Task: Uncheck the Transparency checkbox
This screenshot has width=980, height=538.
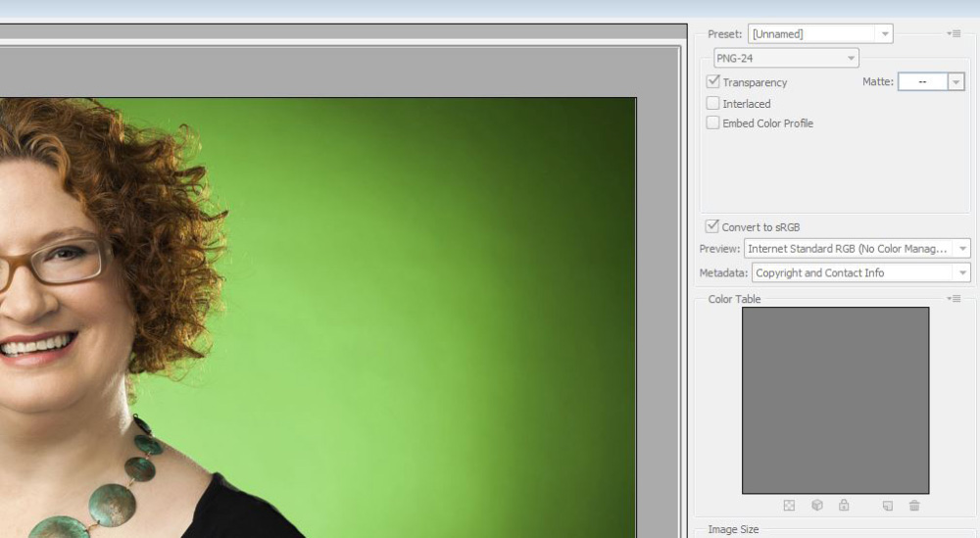Action: (x=712, y=82)
